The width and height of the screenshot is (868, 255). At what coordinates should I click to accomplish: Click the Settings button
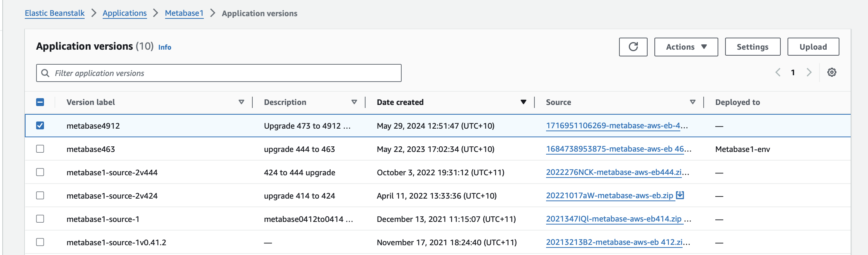753,47
